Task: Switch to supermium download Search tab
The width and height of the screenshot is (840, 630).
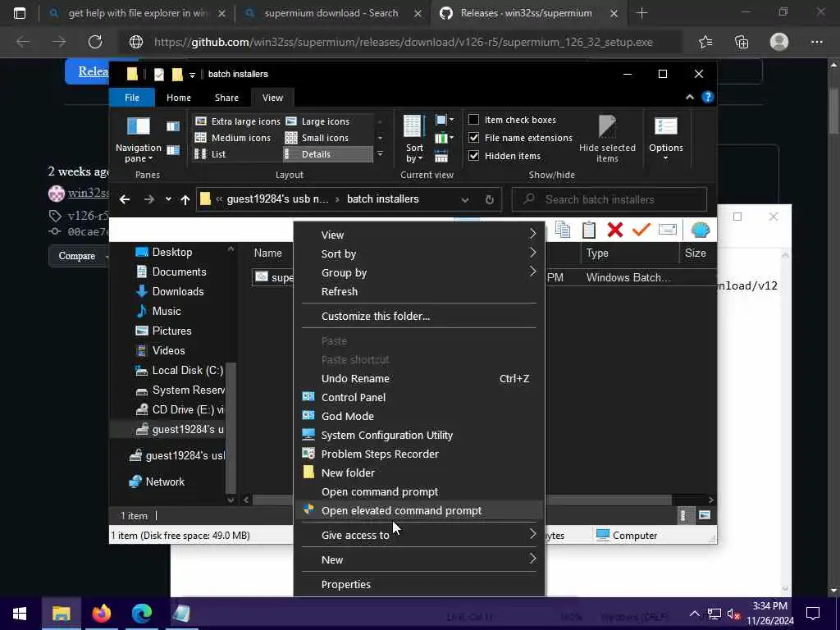Action: click(x=331, y=13)
